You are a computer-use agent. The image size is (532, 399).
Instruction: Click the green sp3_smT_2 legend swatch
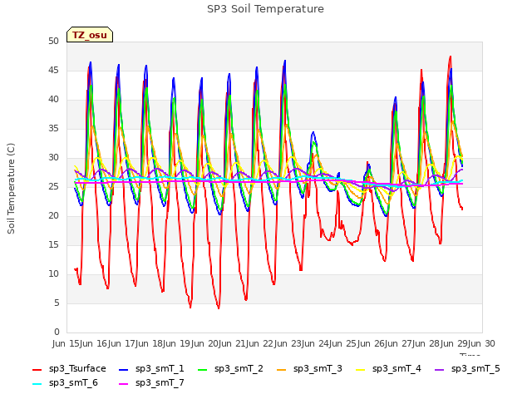(202, 369)
